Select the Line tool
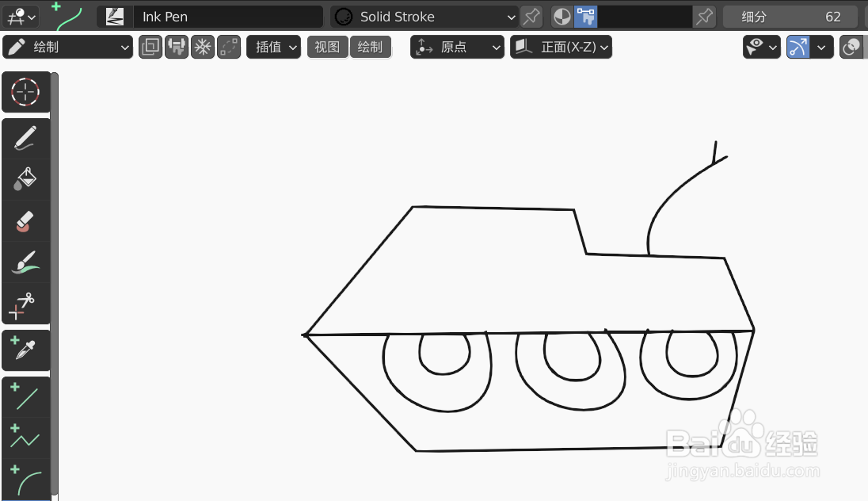Screen dimensions: 868x501 25,397
